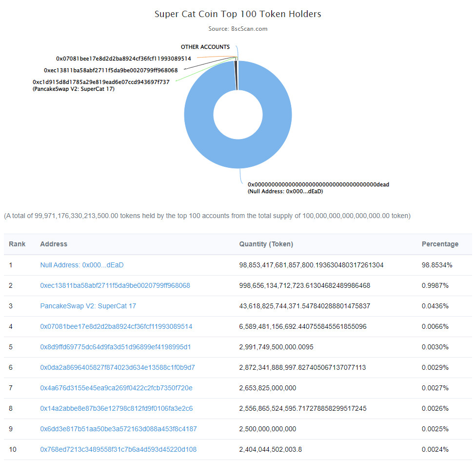Select quantity 98,853,417,681,857,800.19363048 0317261304
The width and height of the screenshot is (476, 461).
point(311,265)
